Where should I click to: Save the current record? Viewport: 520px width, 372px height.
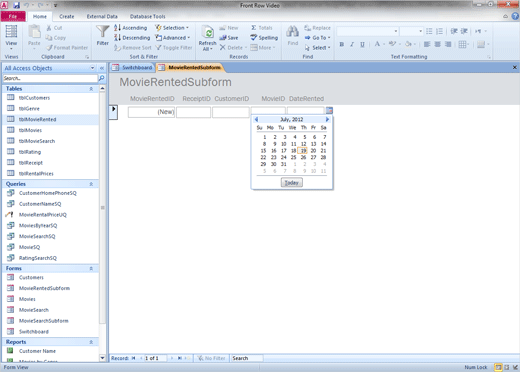point(229,38)
